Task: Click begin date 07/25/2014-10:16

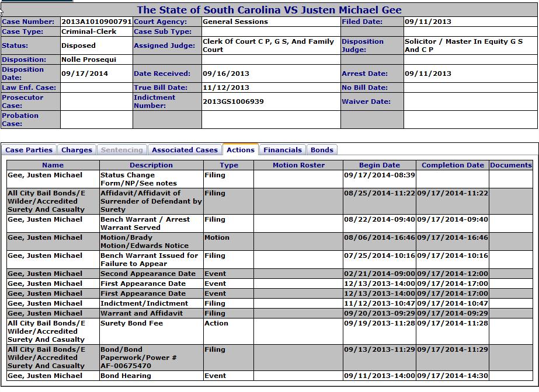Action: click(x=379, y=256)
